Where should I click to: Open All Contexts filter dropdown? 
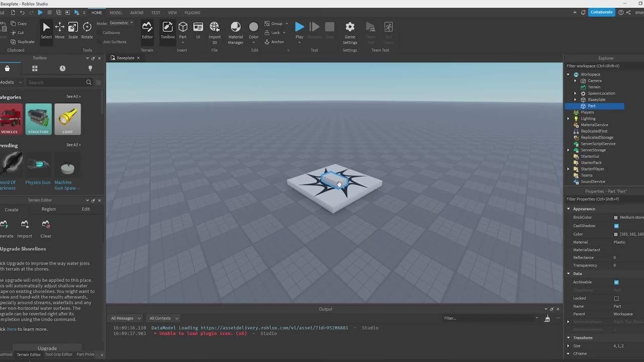pyautogui.click(x=164, y=318)
